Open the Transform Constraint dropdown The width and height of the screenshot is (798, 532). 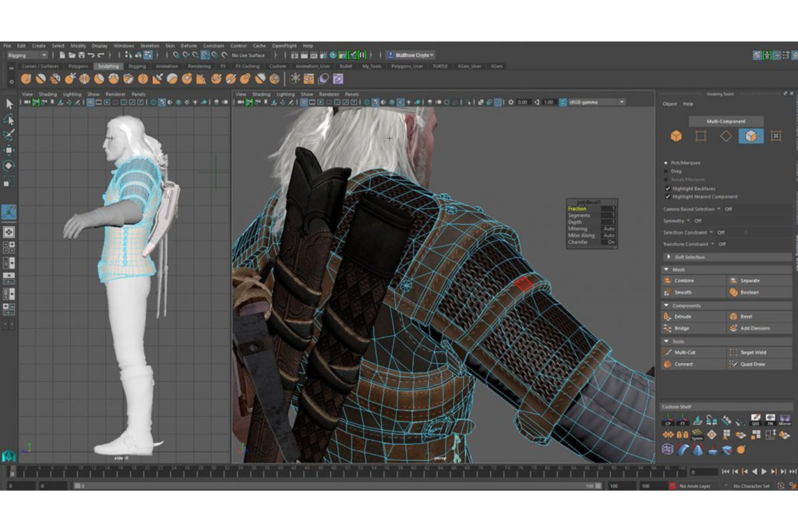tap(713, 244)
